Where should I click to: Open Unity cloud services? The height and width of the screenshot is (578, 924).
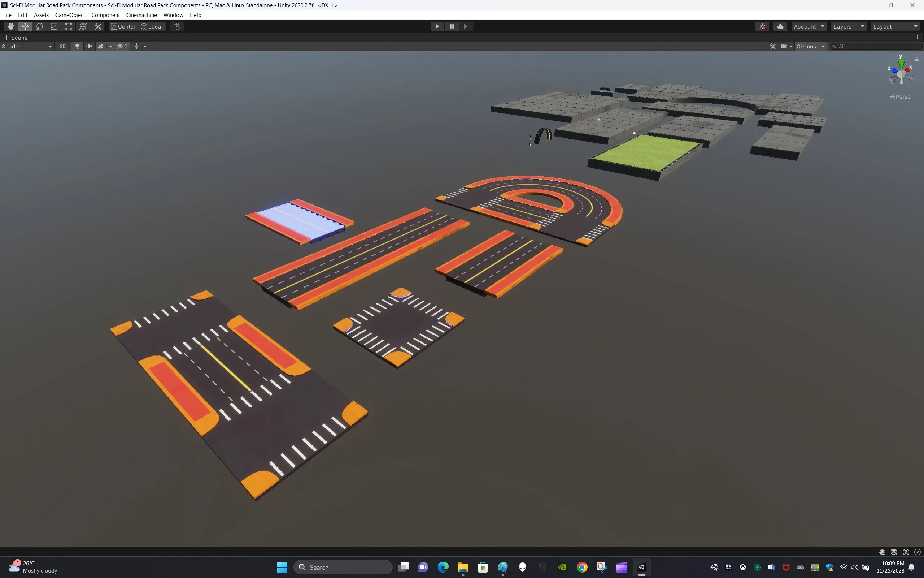coord(780,26)
